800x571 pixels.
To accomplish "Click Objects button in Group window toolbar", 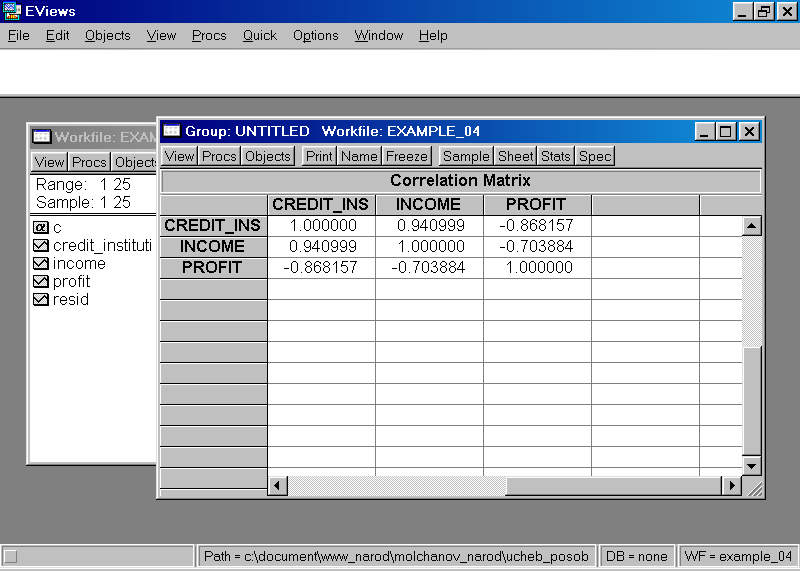I will 268,156.
